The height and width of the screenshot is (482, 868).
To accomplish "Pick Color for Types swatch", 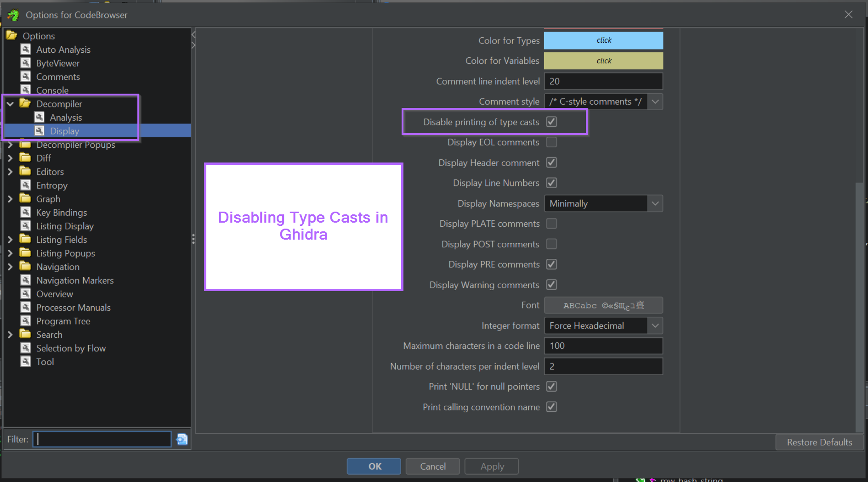I will (x=603, y=40).
